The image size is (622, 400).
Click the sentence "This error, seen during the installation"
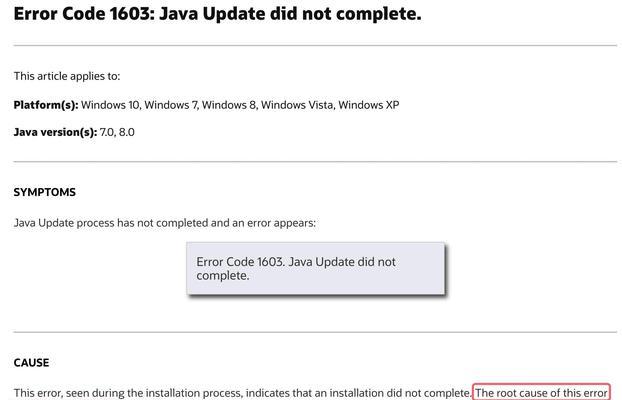coord(242,393)
